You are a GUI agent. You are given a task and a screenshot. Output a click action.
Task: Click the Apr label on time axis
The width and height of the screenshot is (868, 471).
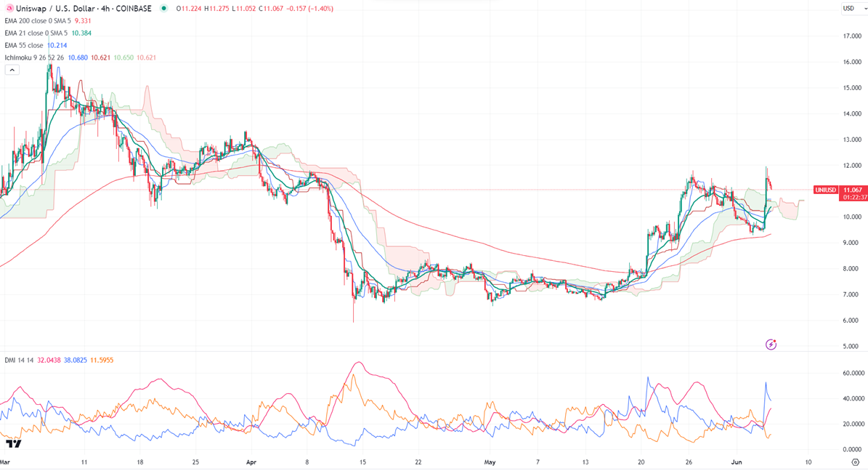(251, 462)
